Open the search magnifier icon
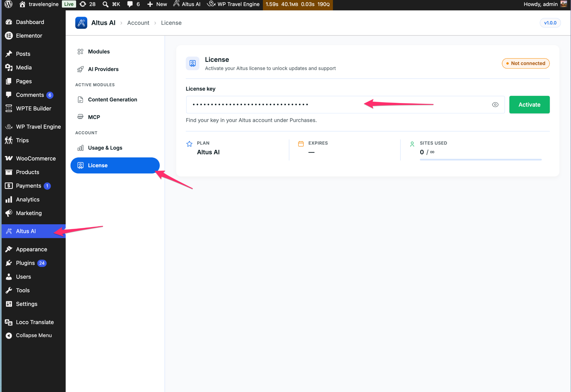571x392 pixels. click(x=105, y=4)
